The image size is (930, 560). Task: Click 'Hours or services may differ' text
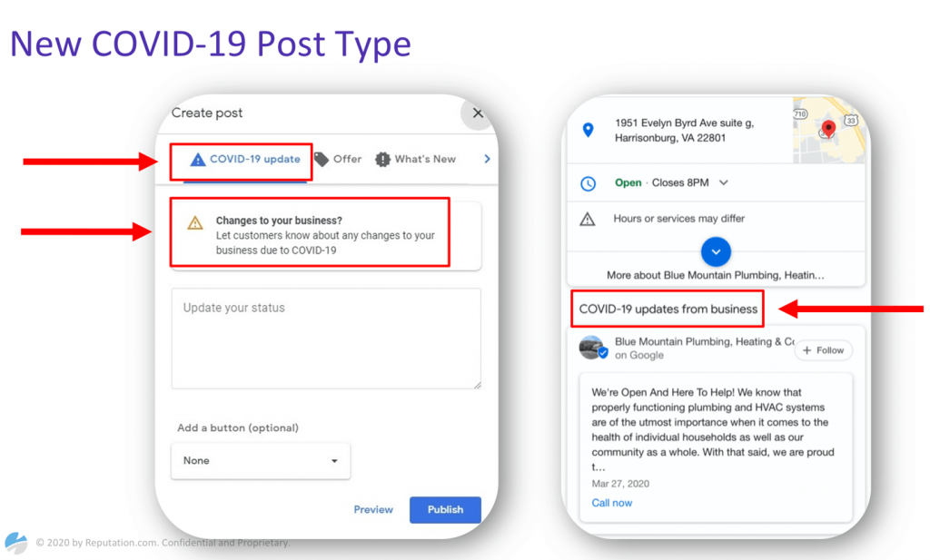[678, 219]
